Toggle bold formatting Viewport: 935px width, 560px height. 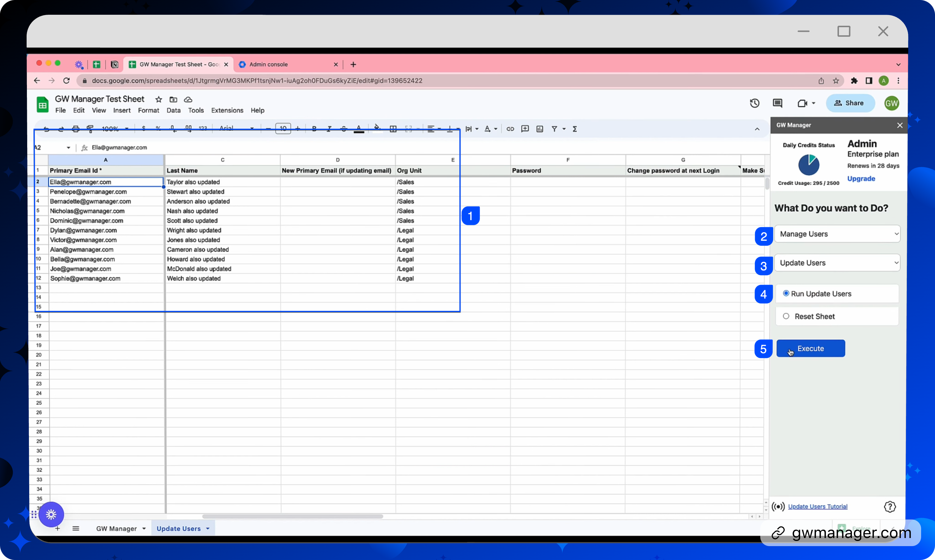coord(314,129)
